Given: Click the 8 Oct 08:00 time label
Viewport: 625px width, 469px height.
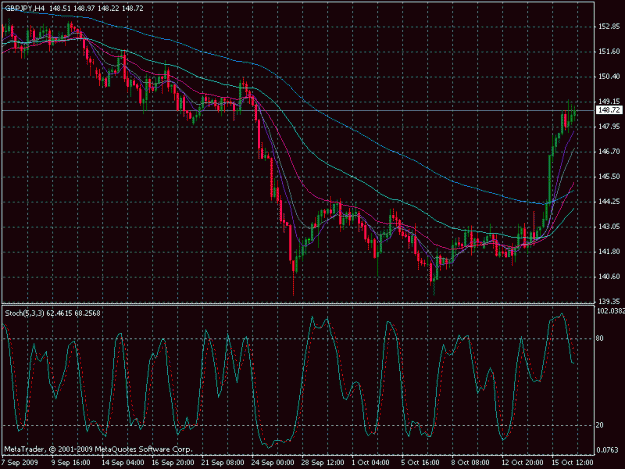Looking at the screenshot, I should tap(470, 463).
